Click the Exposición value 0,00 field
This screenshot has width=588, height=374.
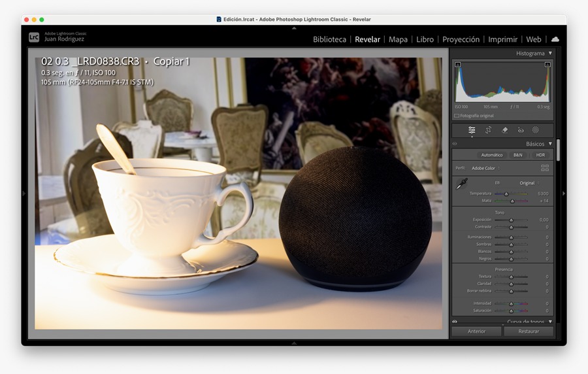pyautogui.click(x=544, y=220)
